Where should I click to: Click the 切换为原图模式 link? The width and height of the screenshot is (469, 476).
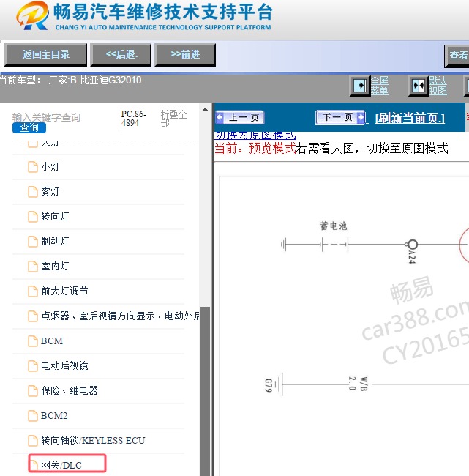coord(255,135)
